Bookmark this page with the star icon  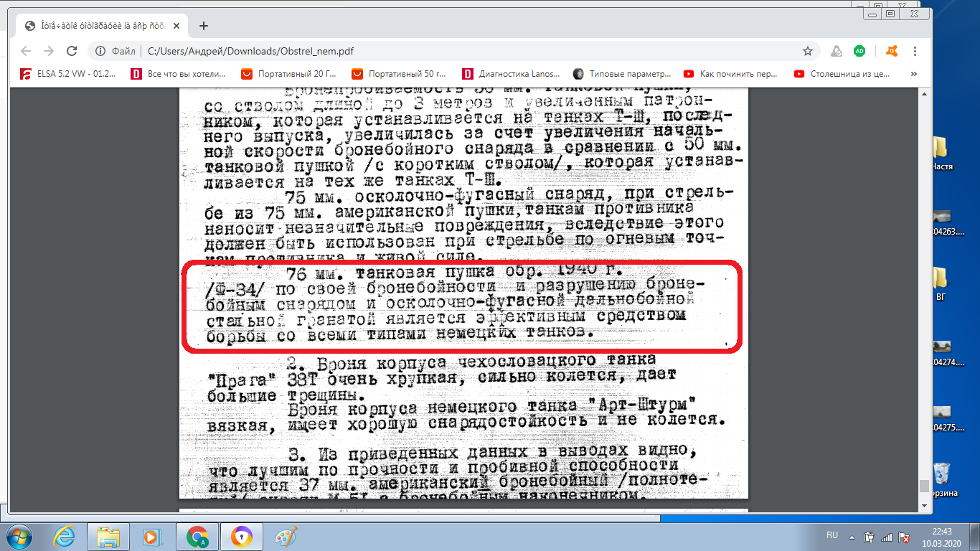[x=808, y=51]
